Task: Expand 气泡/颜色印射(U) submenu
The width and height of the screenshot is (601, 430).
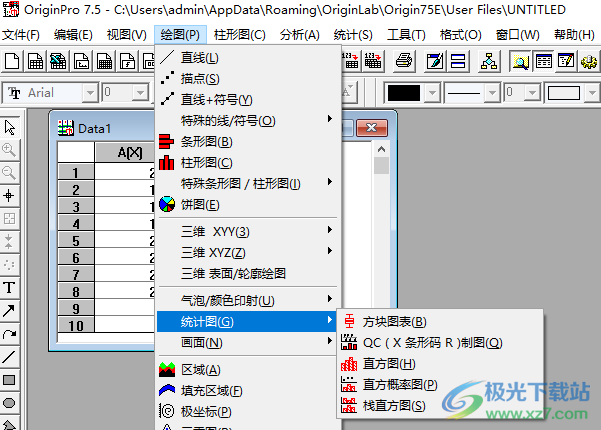Action: click(247, 300)
